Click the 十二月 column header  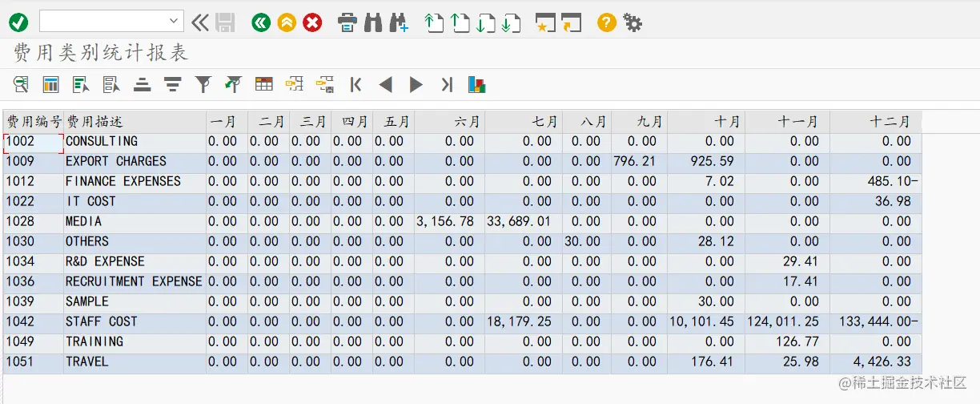[x=876, y=122]
